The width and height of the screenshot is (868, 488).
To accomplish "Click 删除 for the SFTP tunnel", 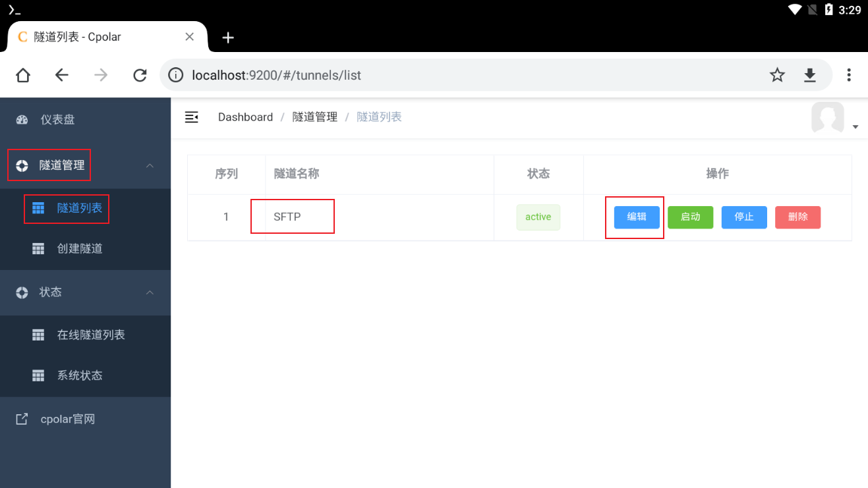I will [798, 217].
